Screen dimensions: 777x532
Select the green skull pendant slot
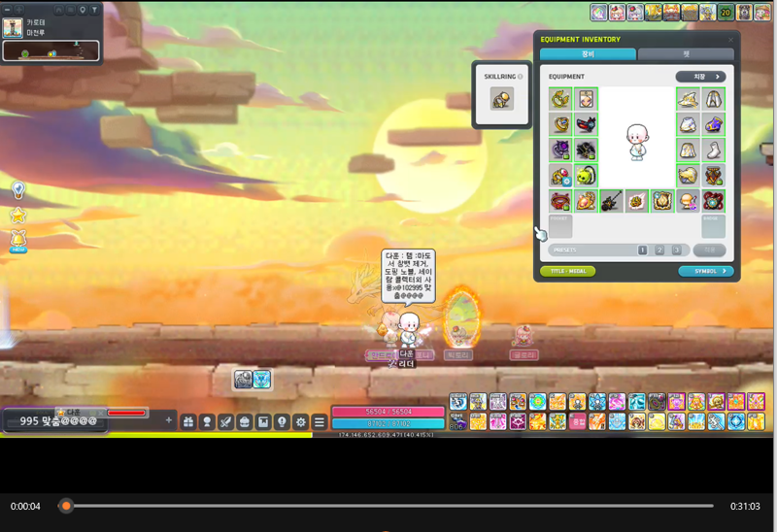click(x=587, y=176)
